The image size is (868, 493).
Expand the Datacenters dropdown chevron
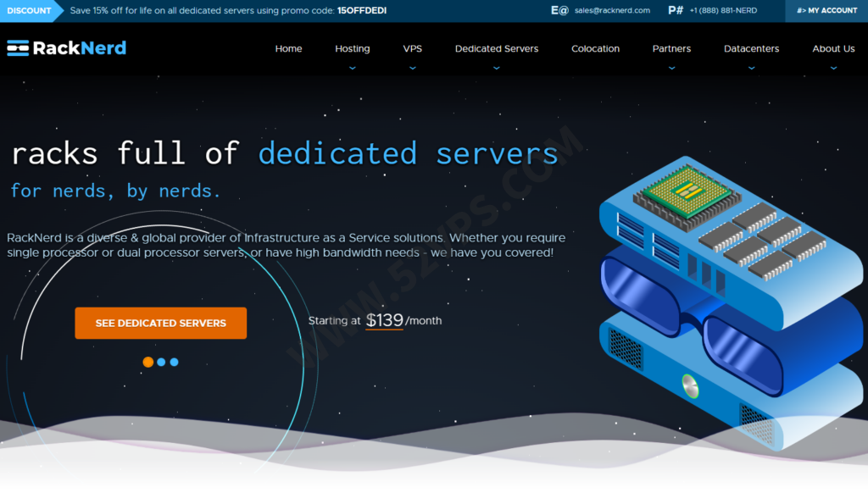[751, 68]
